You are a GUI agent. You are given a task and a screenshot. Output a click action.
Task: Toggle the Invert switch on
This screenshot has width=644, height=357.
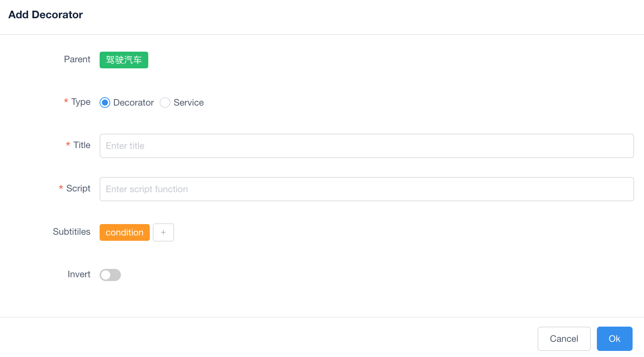pos(110,275)
